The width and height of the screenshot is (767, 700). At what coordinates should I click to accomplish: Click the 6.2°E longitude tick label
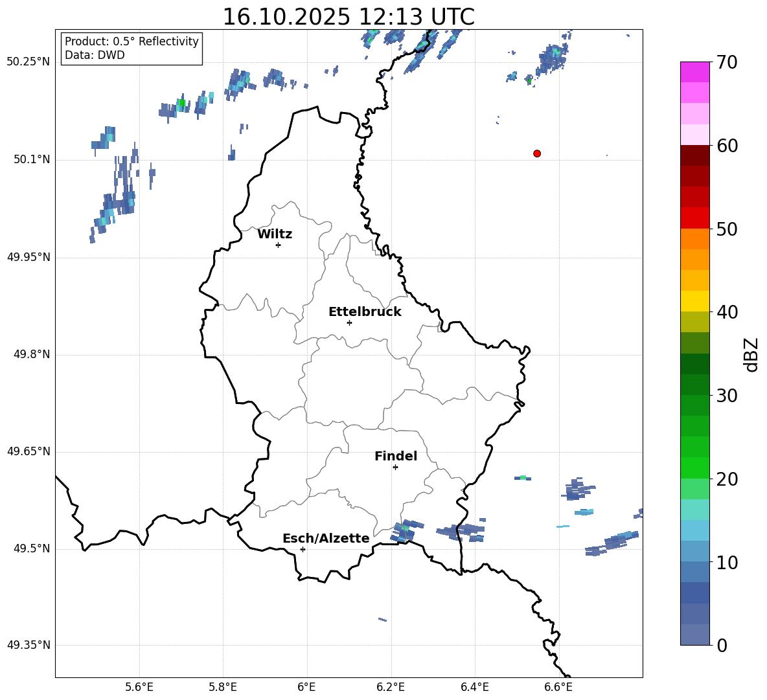[391, 686]
